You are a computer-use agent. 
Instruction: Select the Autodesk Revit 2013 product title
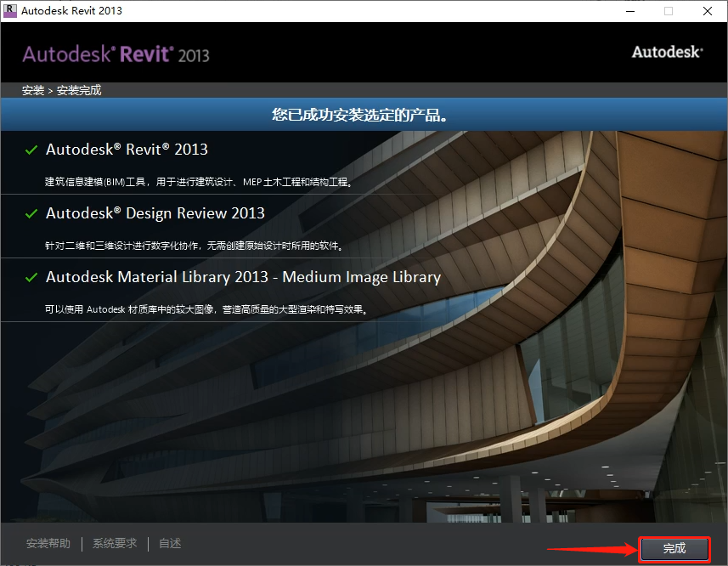[127, 150]
